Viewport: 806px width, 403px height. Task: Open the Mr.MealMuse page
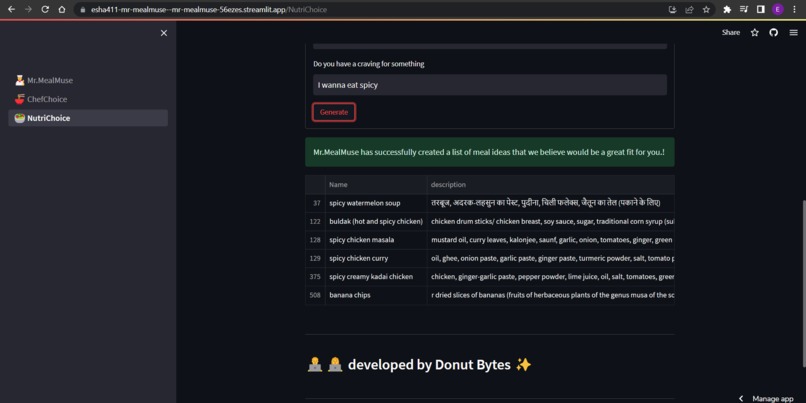tap(88, 80)
